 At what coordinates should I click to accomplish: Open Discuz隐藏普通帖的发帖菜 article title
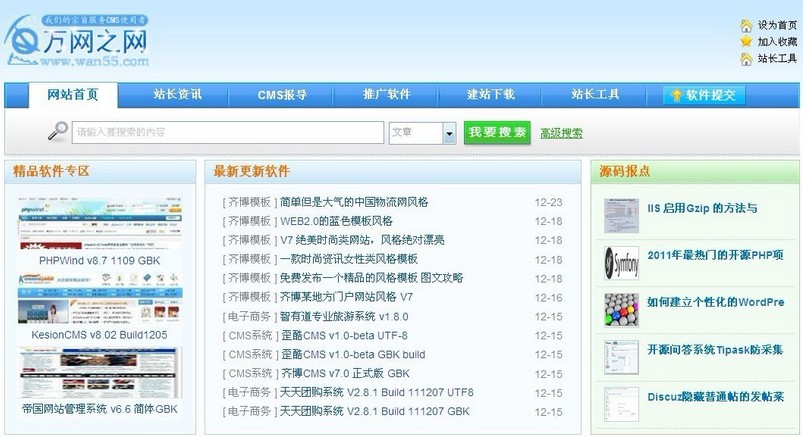[x=715, y=397]
